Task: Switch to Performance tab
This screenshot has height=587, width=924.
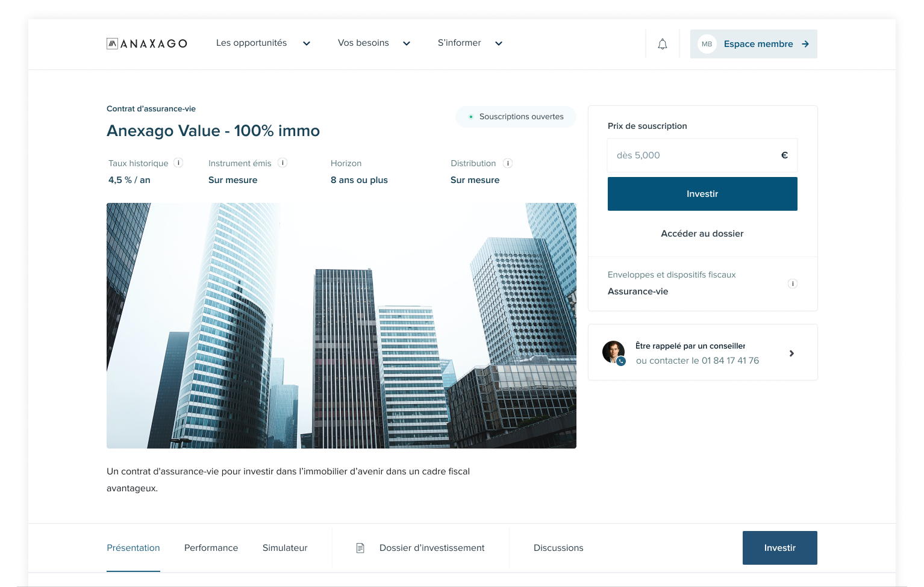Action: pyautogui.click(x=211, y=548)
